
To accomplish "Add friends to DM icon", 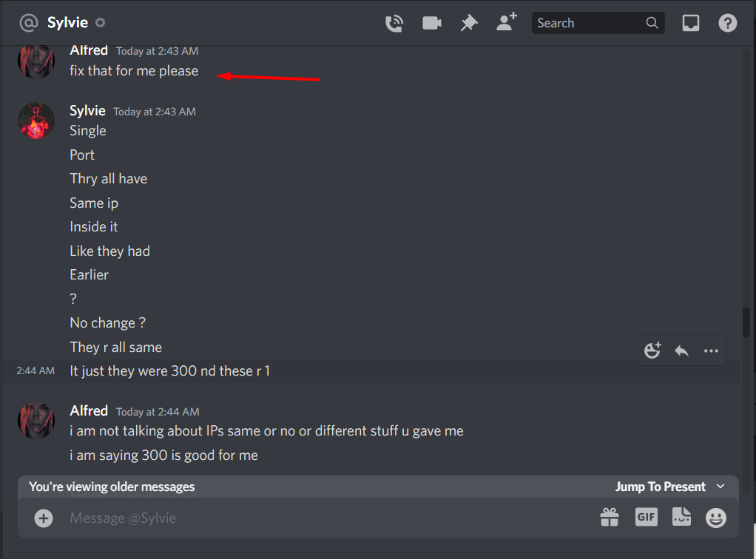I will (x=507, y=23).
